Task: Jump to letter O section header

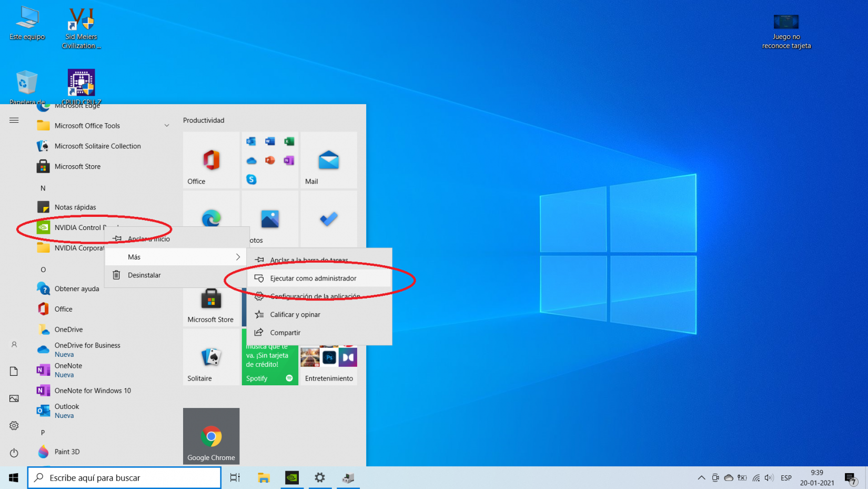Action: pyautogui.click(x=43, y=270)
